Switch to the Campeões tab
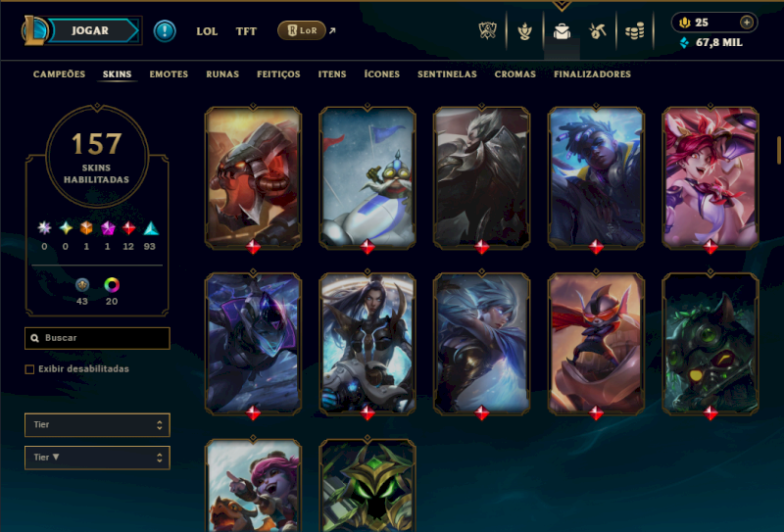The width and height of the screenshot is (784, 532). point(59,74)
